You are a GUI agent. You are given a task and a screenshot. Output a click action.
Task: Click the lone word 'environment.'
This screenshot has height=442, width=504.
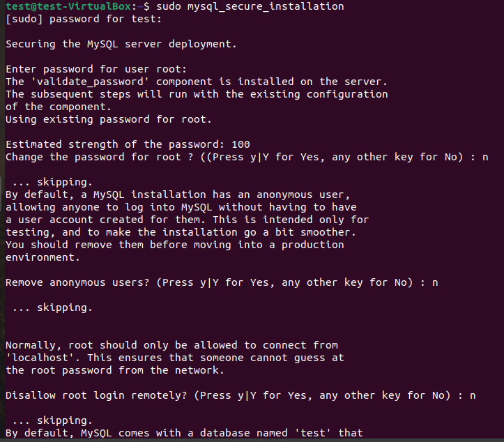pyautogui.click(x=40, y=257)
